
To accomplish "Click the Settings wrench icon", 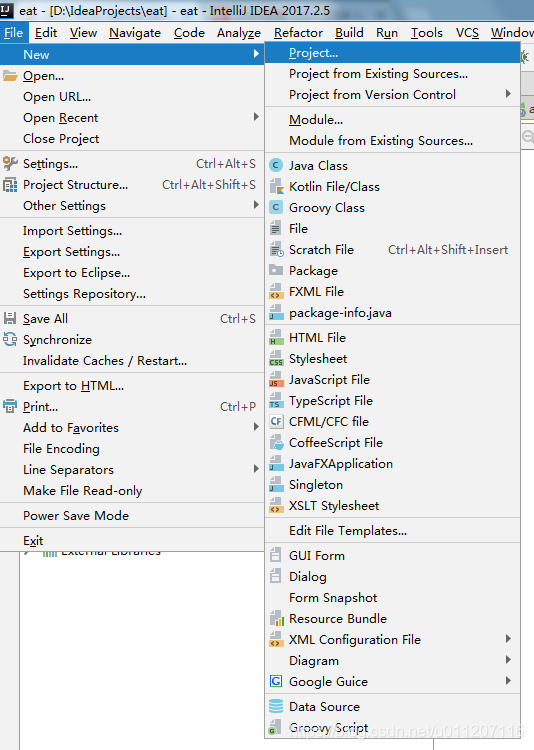I will 10,164.
